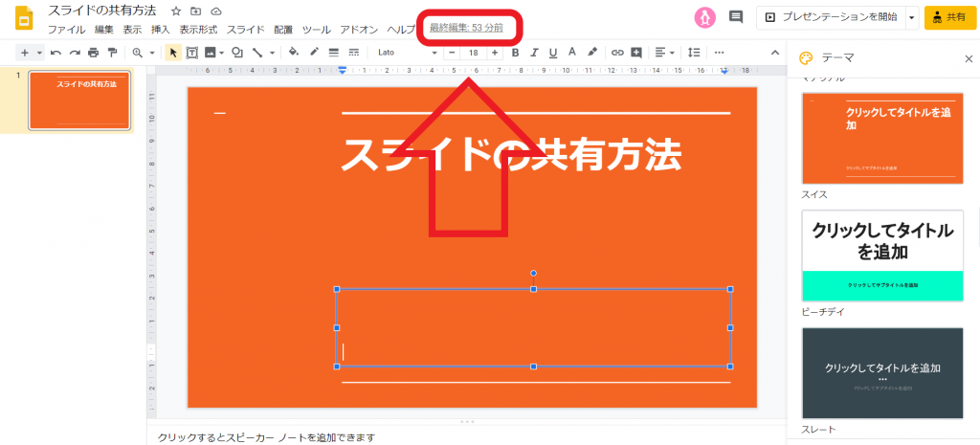Click the add comment icon in the toolbar
980x445 pixels.
(636, 53)
